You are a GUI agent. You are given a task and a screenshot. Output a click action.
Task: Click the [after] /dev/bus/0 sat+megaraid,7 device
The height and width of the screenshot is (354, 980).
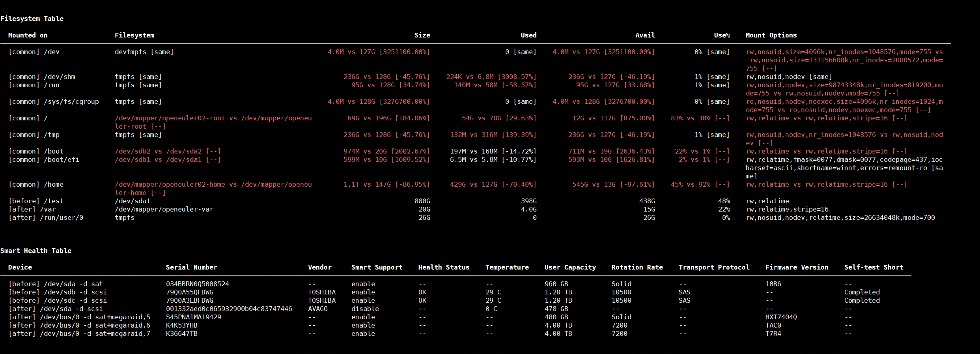79,333
